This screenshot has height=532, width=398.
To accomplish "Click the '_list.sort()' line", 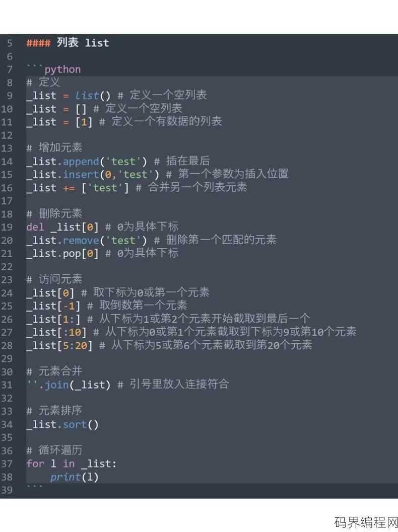I will pos(62,424).
